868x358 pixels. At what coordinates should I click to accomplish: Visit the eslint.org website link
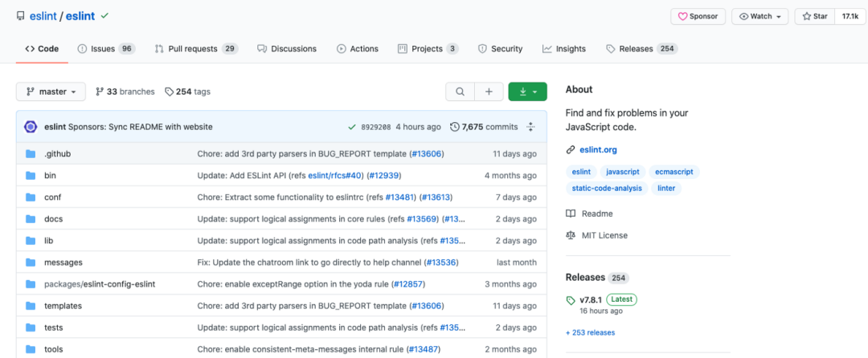[598, 149]
